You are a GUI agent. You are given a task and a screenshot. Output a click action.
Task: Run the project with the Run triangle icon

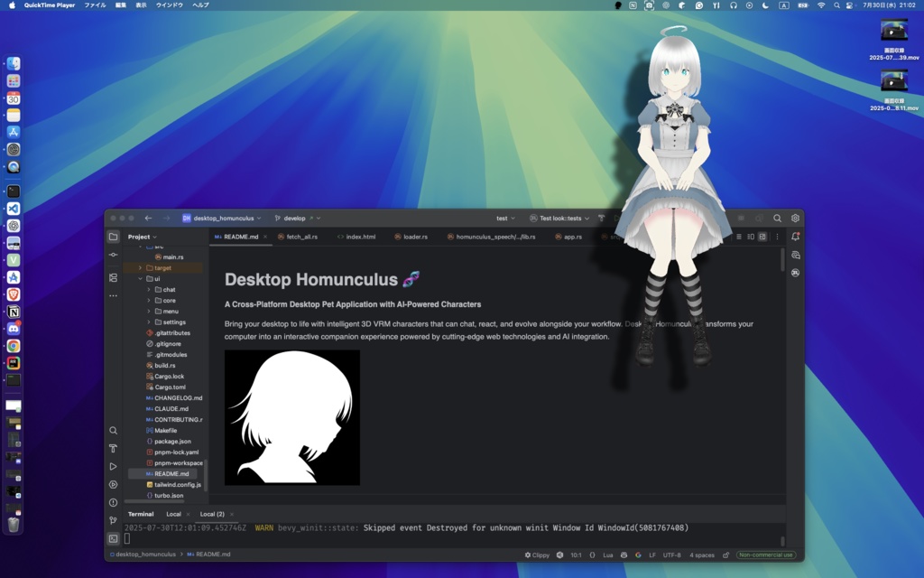114,467
